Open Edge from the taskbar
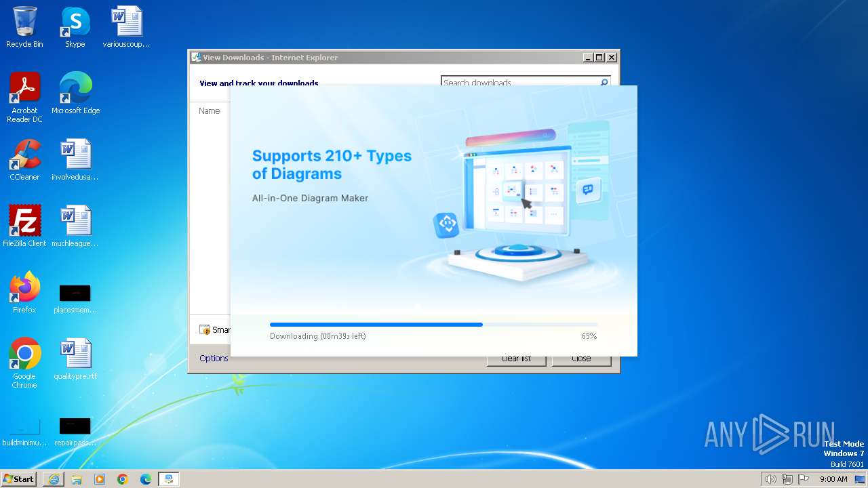This screenshot has width=868, height=488. click(x=146, y=479)
